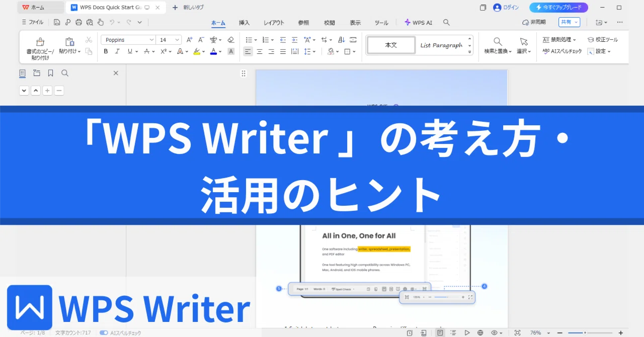Click the web layout globe icon
This screenshot has width=644, height=337.
click(480, 332)
